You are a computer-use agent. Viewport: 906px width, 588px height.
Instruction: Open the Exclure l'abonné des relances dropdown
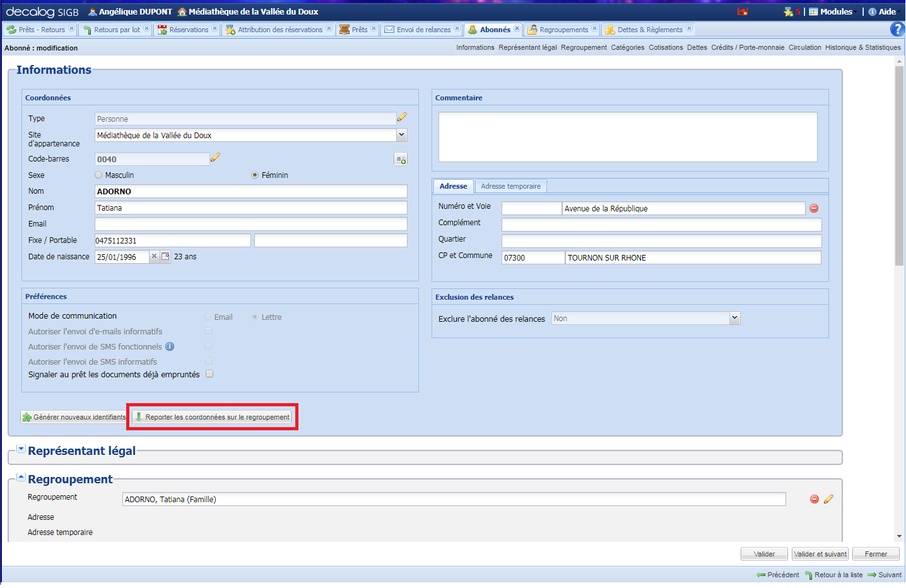coord(734,318)
